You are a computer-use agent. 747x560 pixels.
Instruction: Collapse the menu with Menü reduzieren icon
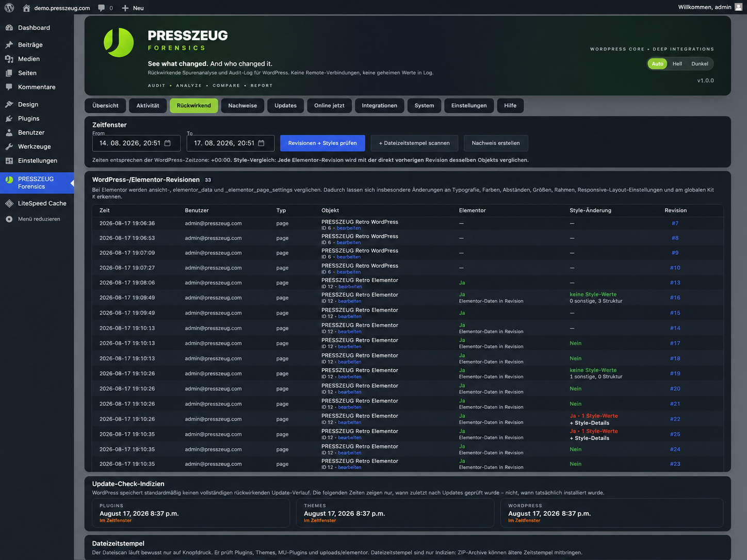click(x=9, y=219)
